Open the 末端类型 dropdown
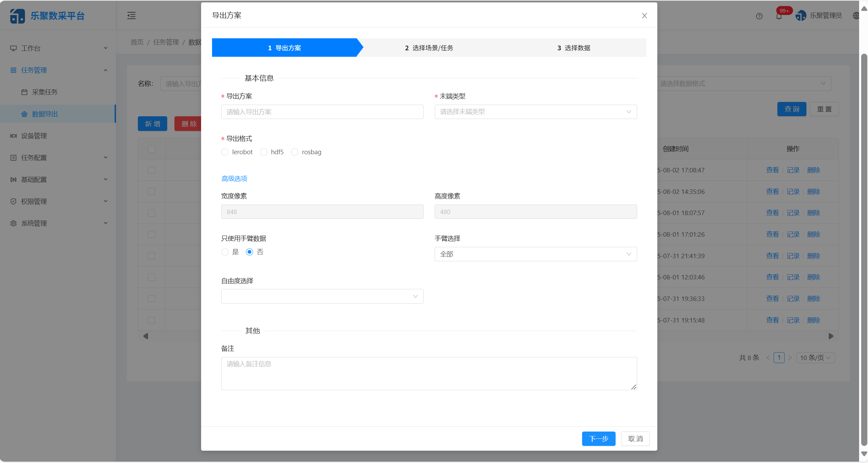This screenshot has width=868, height=463. pos(535,112)
